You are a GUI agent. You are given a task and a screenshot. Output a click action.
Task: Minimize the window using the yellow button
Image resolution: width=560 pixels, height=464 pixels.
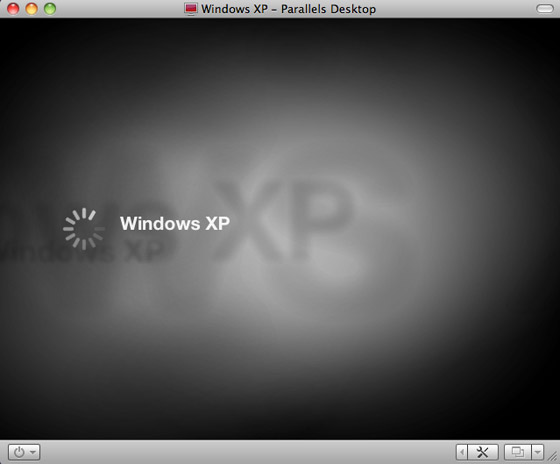click(31, 9)
